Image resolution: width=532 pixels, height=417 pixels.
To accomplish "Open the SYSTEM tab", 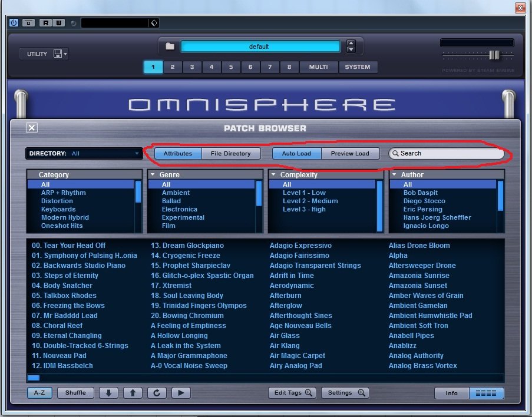I will (358, 67).
